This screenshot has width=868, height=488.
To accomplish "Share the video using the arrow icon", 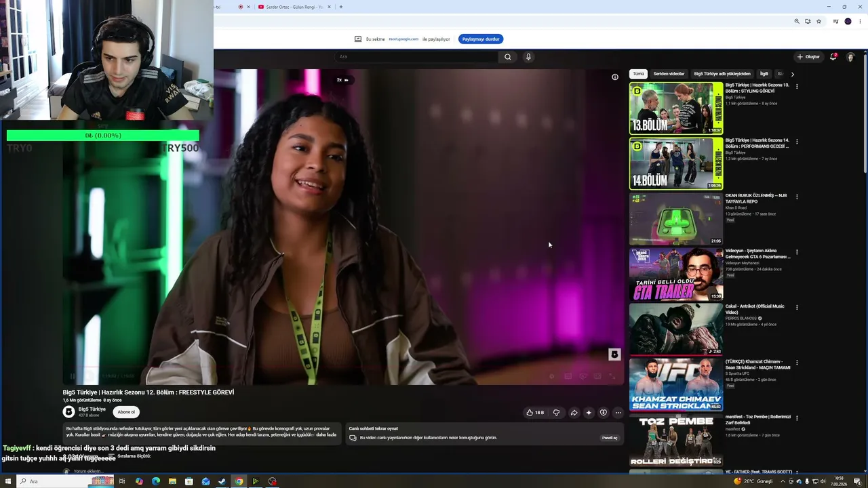I will click(574, 412).
